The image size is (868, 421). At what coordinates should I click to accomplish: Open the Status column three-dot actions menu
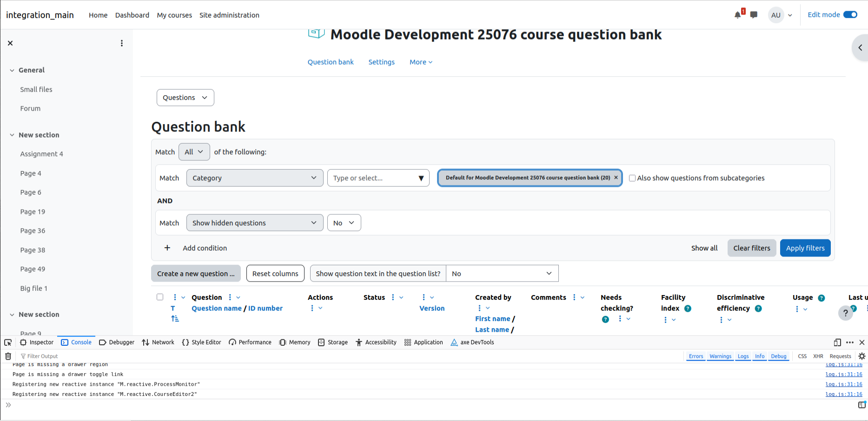pos(393,297)
